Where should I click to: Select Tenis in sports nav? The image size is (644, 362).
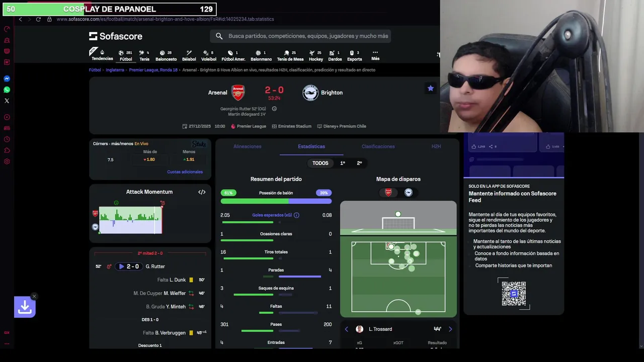[144, 56]
